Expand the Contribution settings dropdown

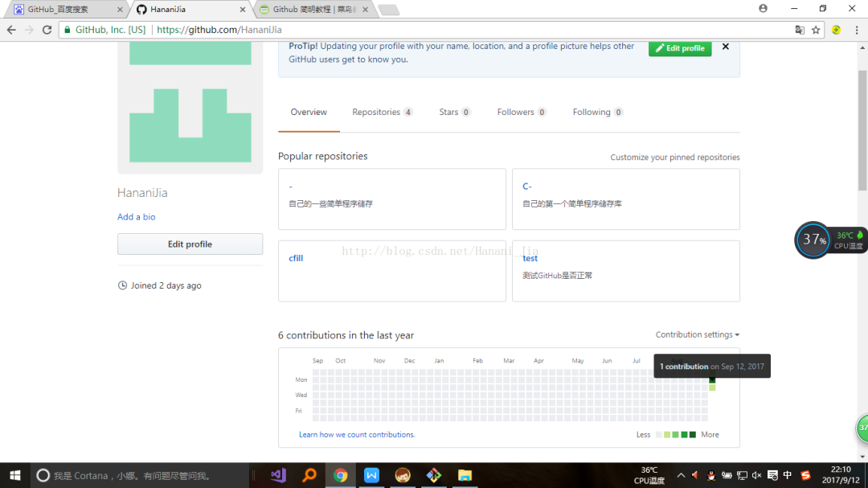click(x=698, y=334)
